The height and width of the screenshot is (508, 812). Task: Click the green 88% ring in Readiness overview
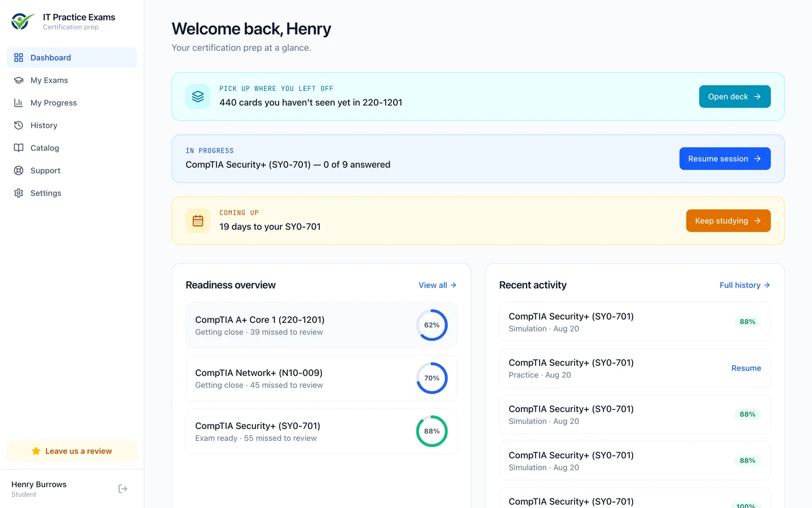point(432,431)
